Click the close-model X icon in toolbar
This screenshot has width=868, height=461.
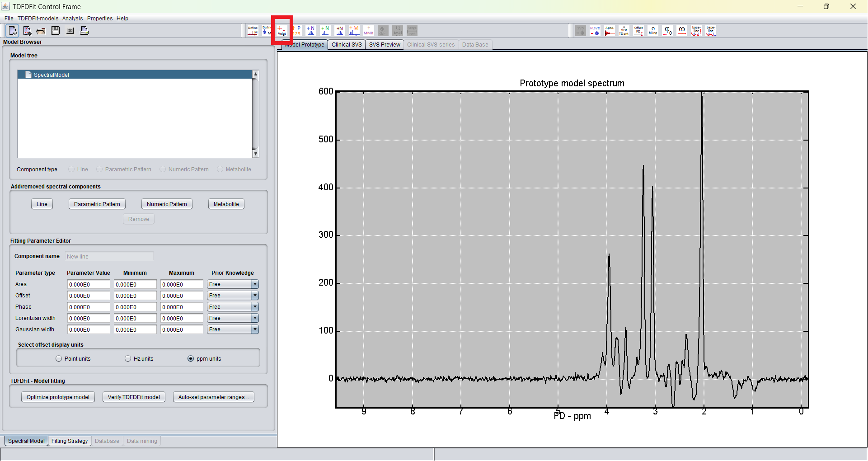pos(70,31)
